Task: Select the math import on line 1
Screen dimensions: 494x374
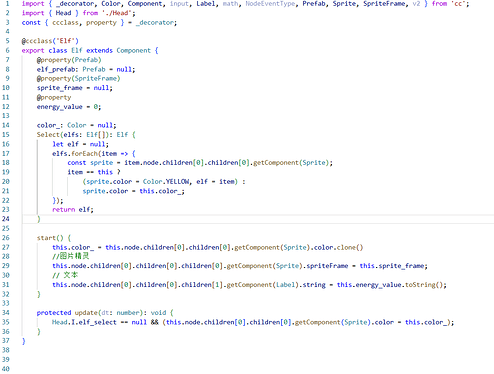Action: (x=230, y=4)
